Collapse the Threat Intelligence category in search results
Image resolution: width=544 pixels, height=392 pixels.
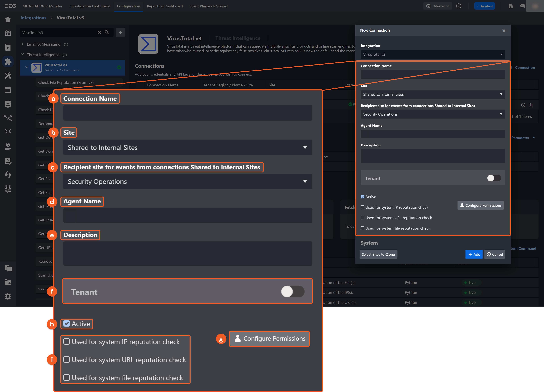coord(22,54)
